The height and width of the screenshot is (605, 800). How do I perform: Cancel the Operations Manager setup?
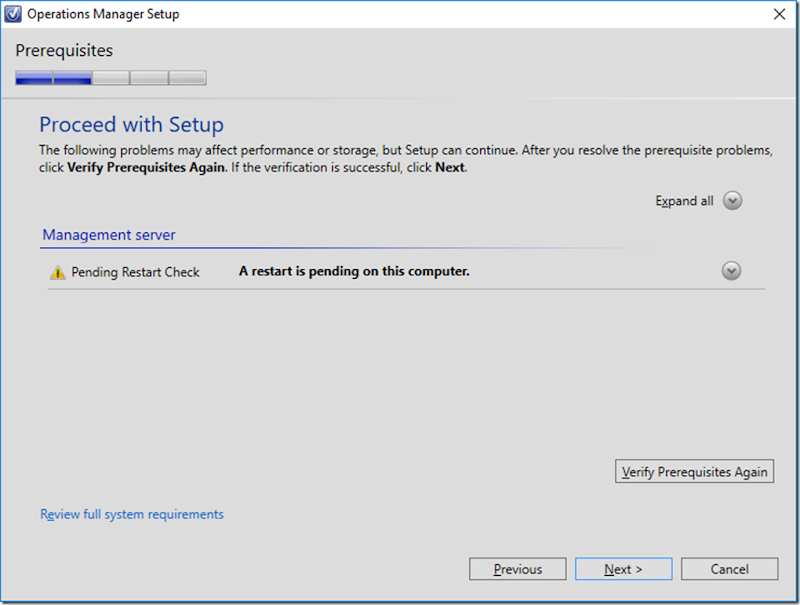pyautogui.click(x=730, y=569)
